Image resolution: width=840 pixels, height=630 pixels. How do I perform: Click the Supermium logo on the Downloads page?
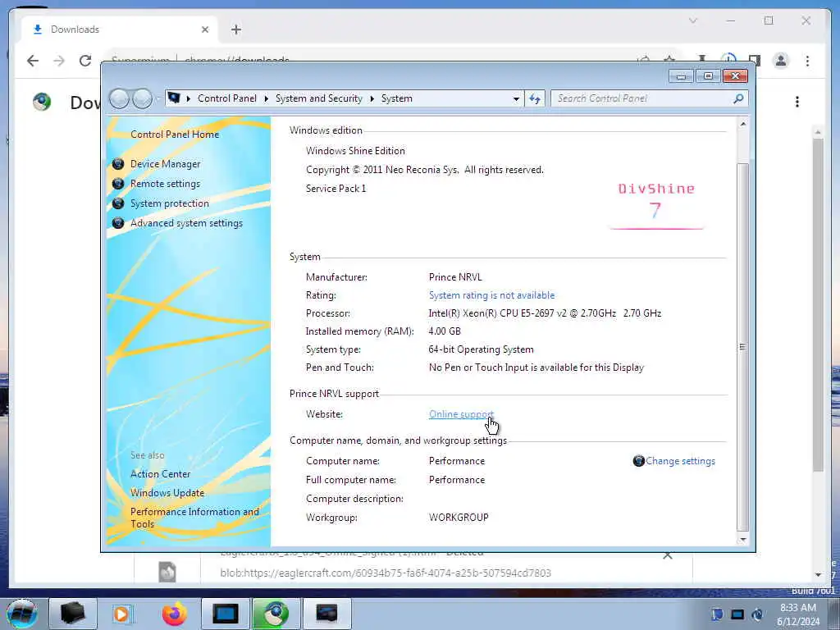(42, 102)
